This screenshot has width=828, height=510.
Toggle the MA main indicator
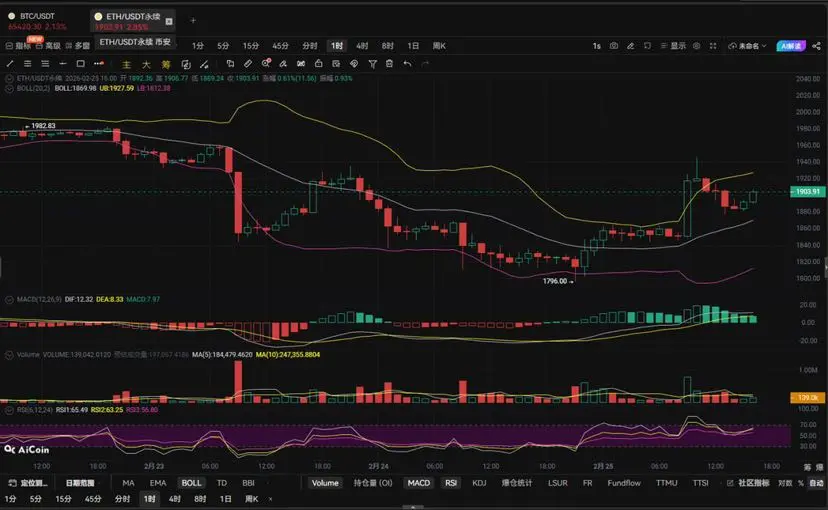tap(128, 483)
